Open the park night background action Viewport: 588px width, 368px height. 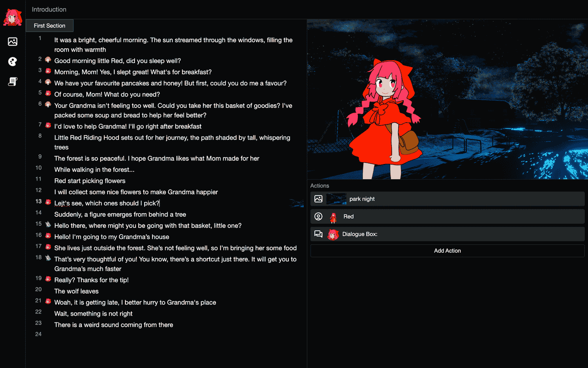[x=447, y=199]
